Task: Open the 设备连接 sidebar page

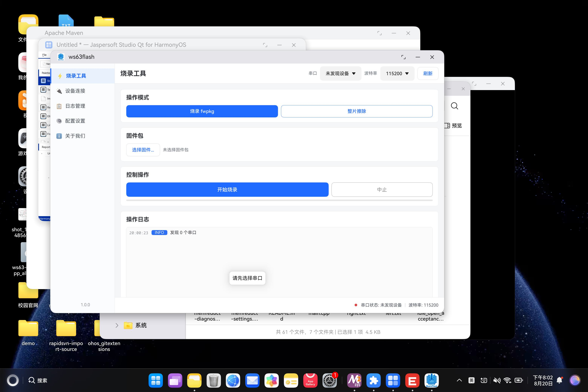Action: tap(83, 91)
